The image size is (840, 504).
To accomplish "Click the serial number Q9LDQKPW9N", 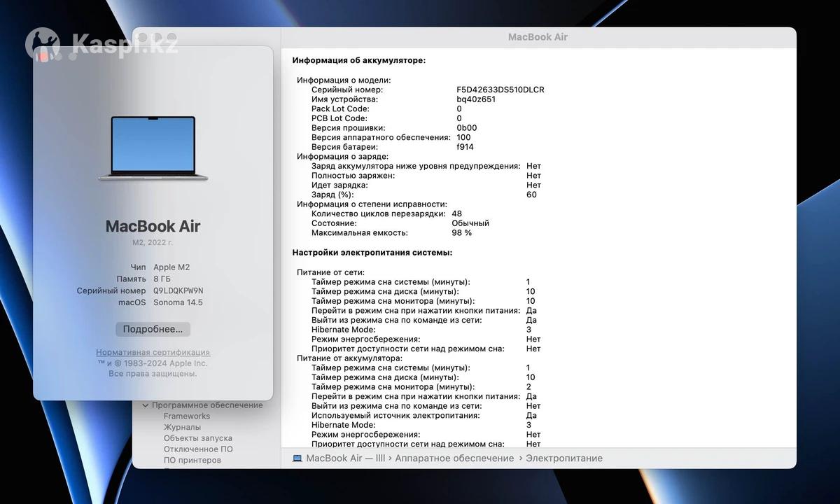I will [x=178, y=290].
